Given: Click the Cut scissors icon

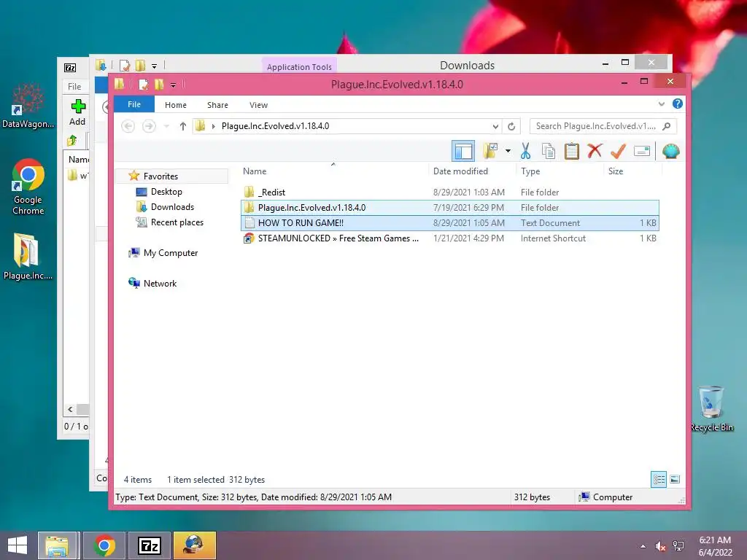Looking at the screenshot, I should point(525,152).
